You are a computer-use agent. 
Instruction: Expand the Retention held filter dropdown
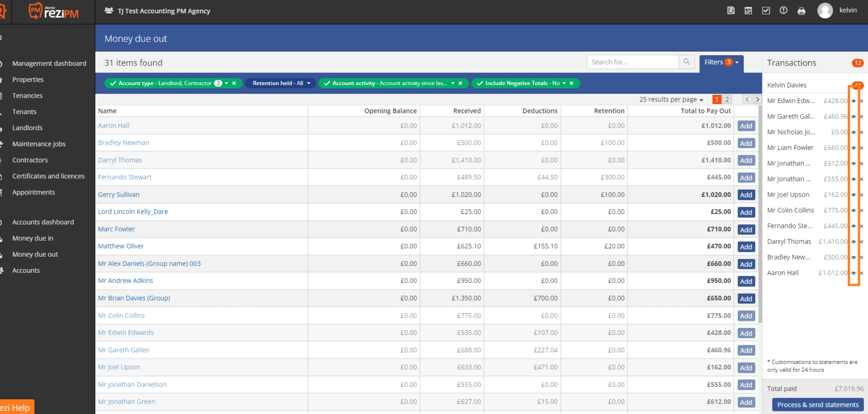309,83
